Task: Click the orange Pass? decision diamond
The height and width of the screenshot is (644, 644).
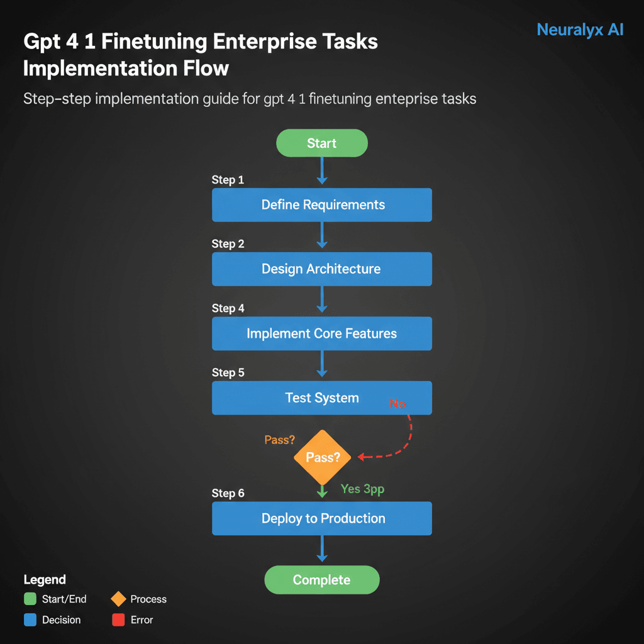Action: tap(322, 458)
